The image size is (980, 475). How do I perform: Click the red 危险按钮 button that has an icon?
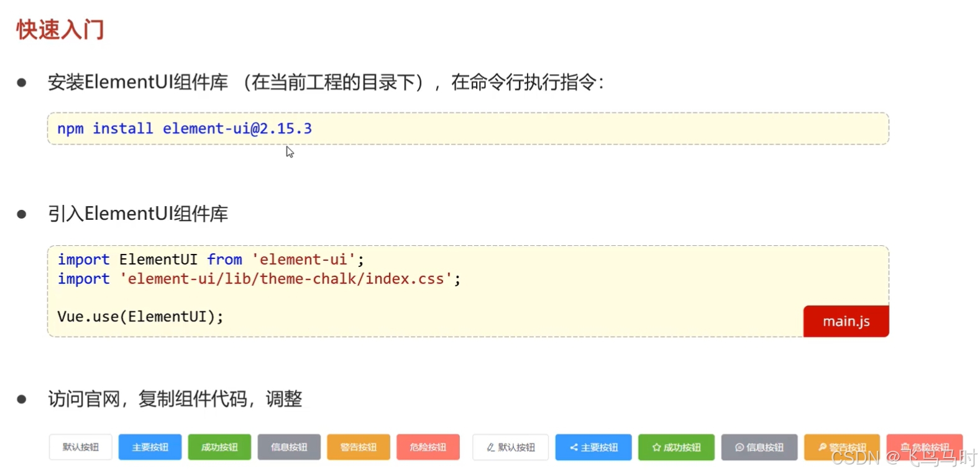pyautogui.click(x=924, y=447)
